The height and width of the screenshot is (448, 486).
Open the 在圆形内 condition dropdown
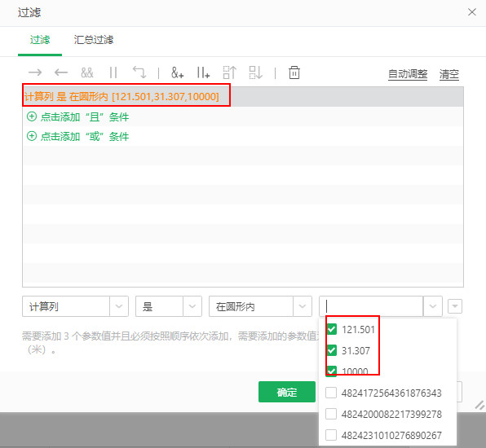pyautogui.click(x=303, y=306)
